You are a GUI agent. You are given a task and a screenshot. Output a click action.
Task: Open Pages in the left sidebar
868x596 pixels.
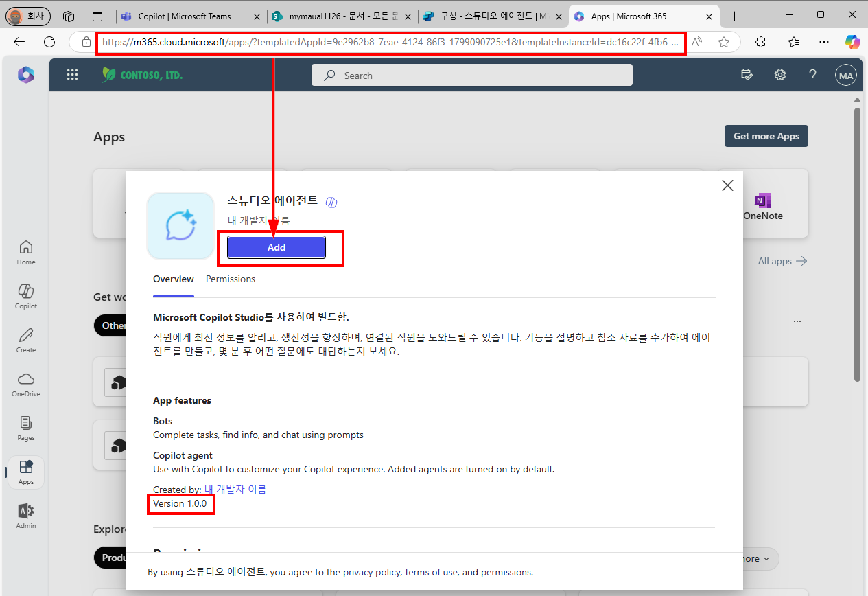(26, 428)
